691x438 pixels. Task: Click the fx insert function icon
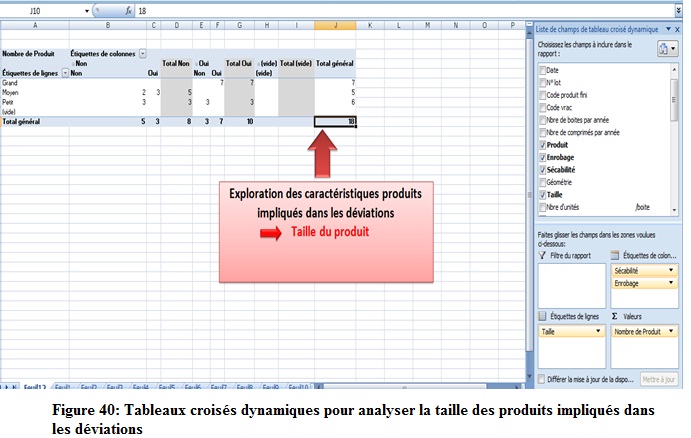(x=128, y=11)
